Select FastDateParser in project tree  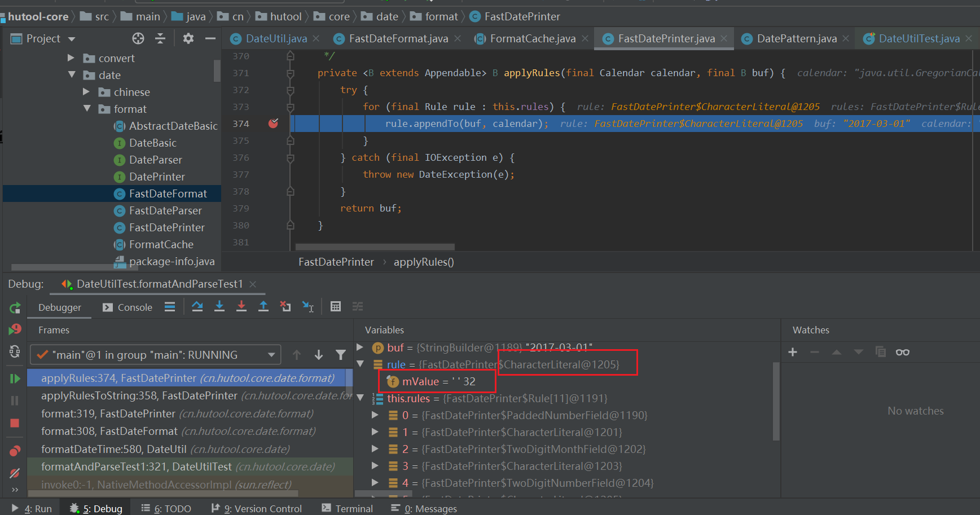click(x=165, y=210)
